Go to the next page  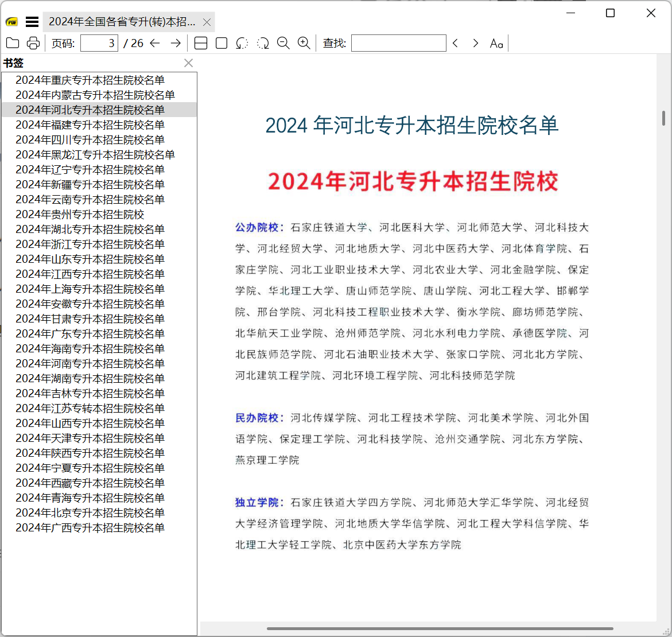[175, 42]
